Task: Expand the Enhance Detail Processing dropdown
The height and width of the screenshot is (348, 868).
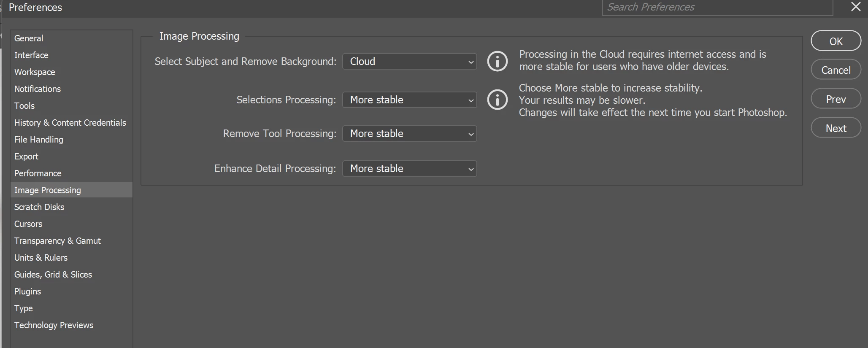Action: tap(409, 169)
